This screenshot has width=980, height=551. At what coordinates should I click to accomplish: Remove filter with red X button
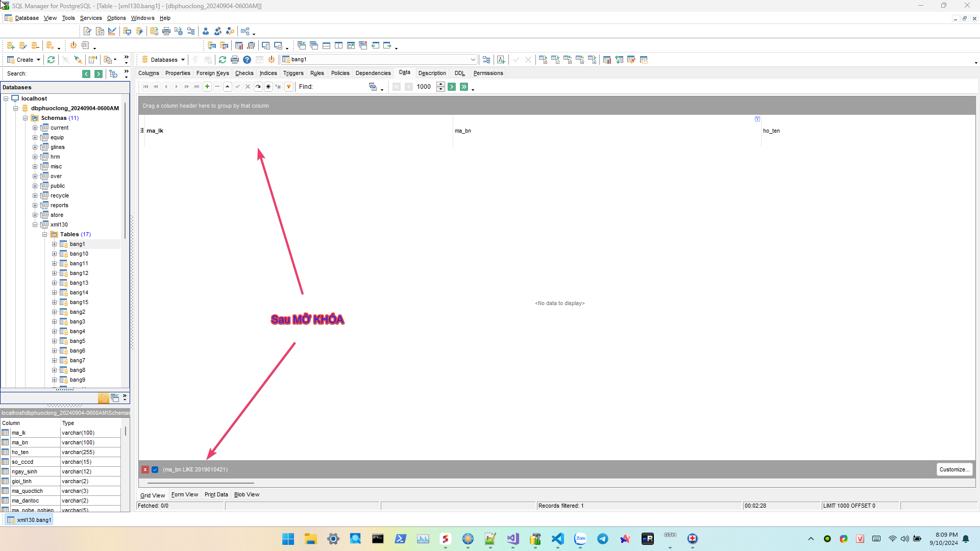[145, 469]
